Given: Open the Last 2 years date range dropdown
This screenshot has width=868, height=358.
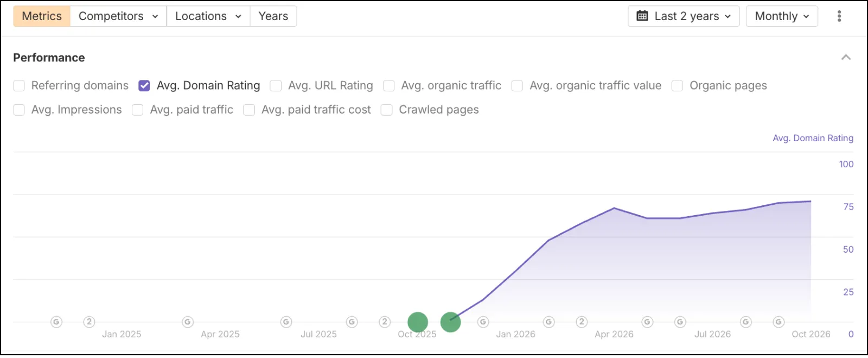Looking at the screenshot, I should pos(684,16).
